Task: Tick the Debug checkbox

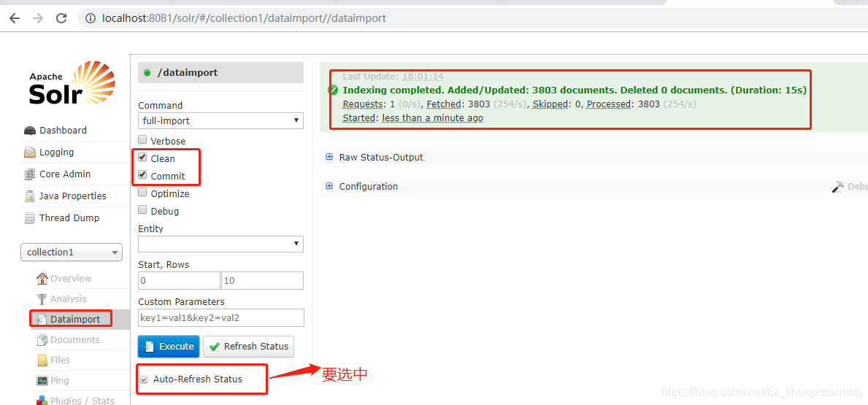Action: pos(142,210)
